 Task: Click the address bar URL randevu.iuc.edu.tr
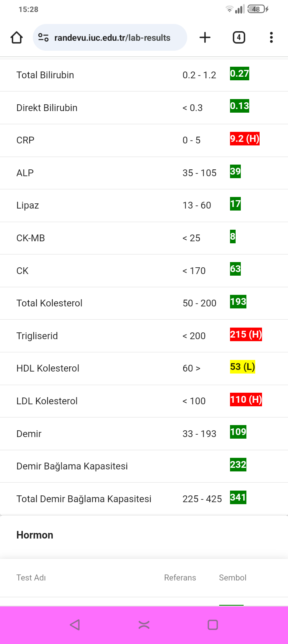tap(112, 38)
